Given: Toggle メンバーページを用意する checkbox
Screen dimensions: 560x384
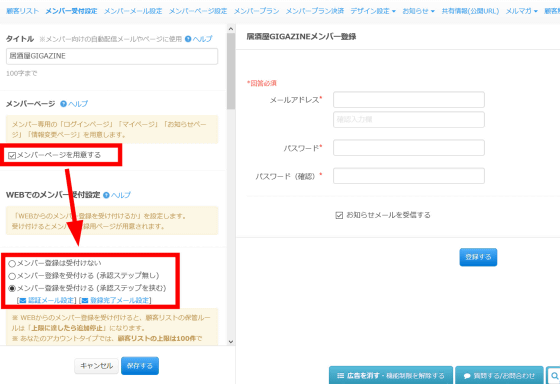Looking at the screenshot, I should pyautogui.click(x=12, y=155).
